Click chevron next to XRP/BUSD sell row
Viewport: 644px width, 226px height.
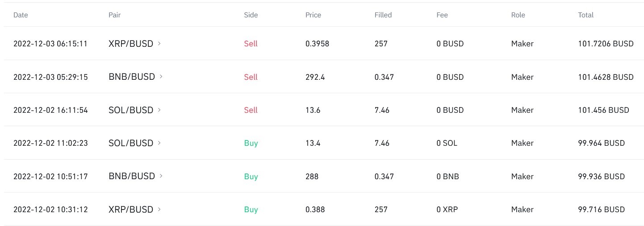tap(160, 44)
